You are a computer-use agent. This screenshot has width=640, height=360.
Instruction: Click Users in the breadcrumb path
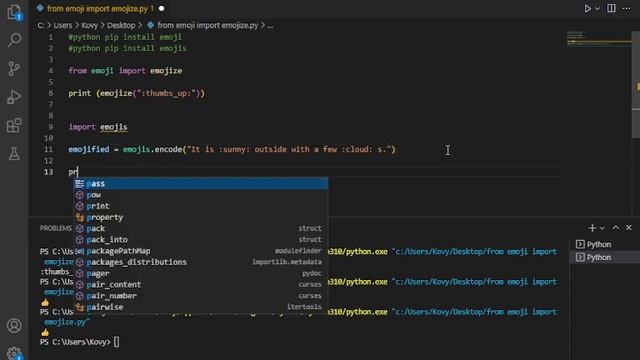tap(62, 25)
